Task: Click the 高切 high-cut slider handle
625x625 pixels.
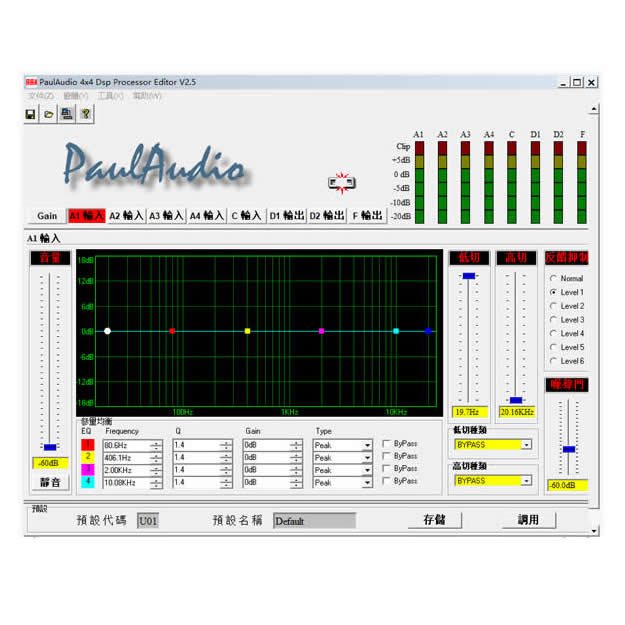Action: (x=516, y=400)
